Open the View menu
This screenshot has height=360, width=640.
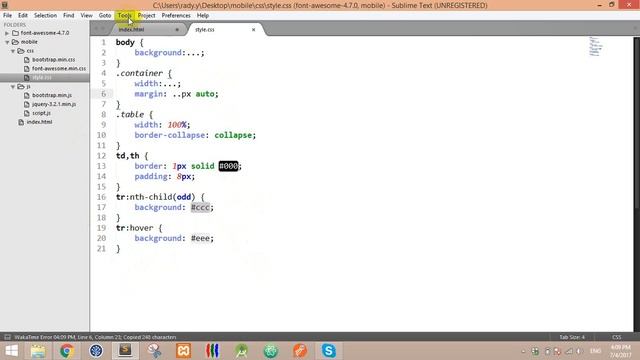pyautogui.click(x=87, y=16)
